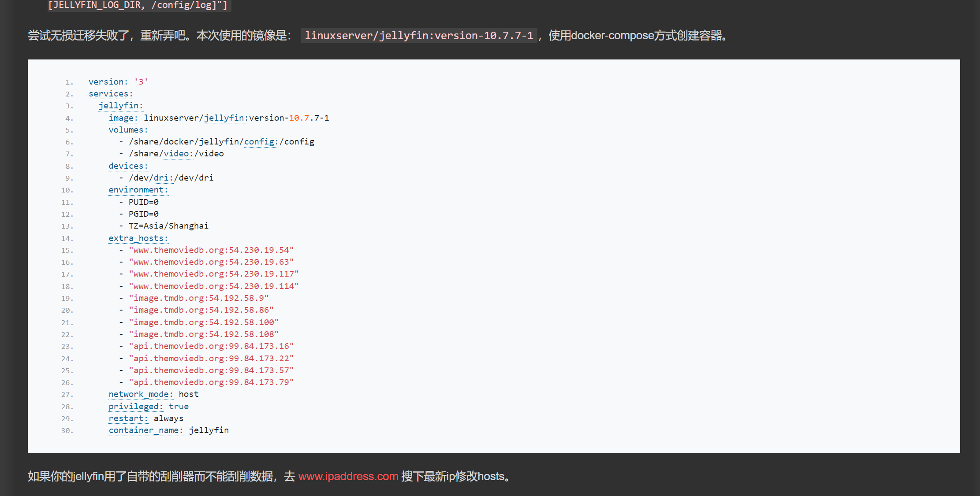This screenshot has width=980, height=496.
Task: Click the image: linuxserver/jellyfin code line
Action: 219,118
